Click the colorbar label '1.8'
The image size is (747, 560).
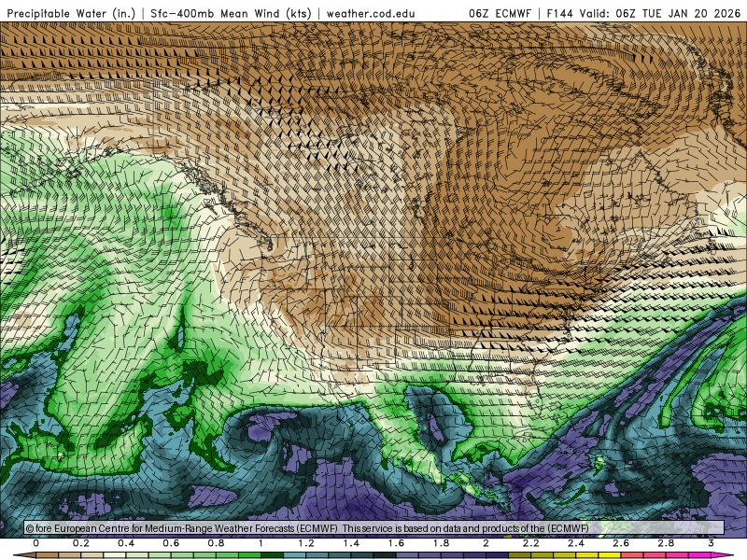(441, 543)
